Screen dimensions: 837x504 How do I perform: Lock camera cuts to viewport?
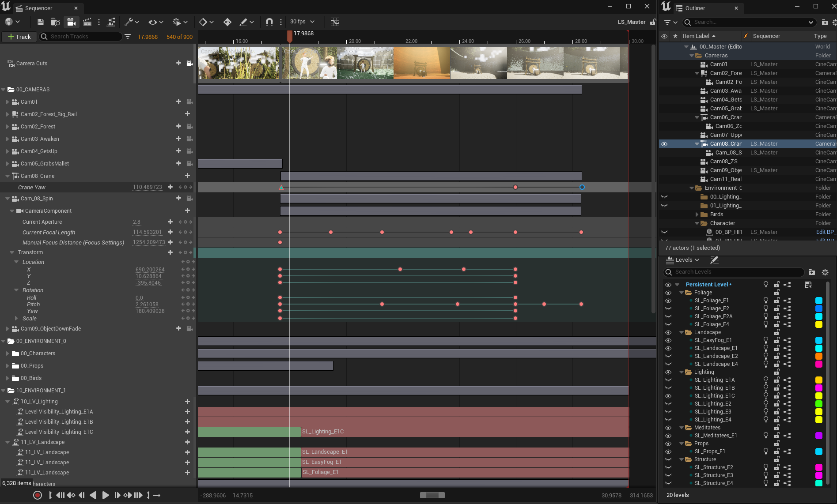(x=189, y=63)
